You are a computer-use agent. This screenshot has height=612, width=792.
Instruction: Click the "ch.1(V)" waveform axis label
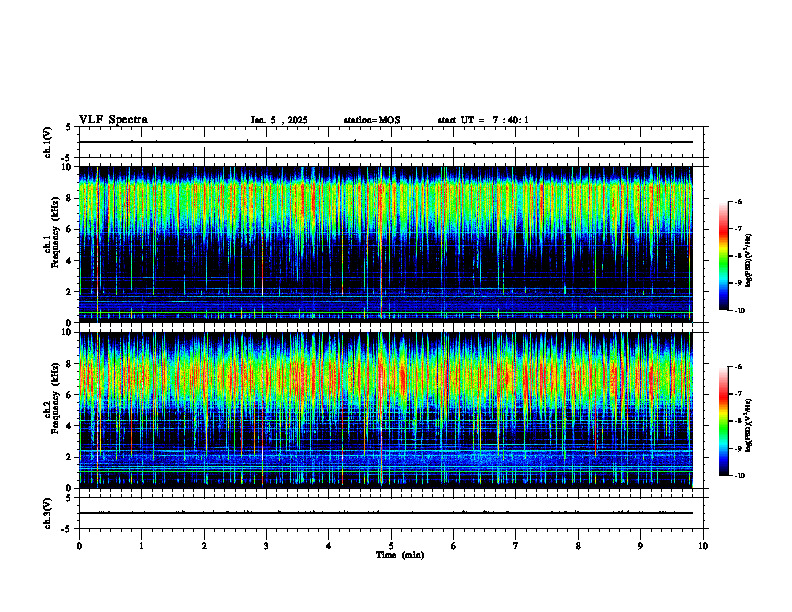coord(47,142)
